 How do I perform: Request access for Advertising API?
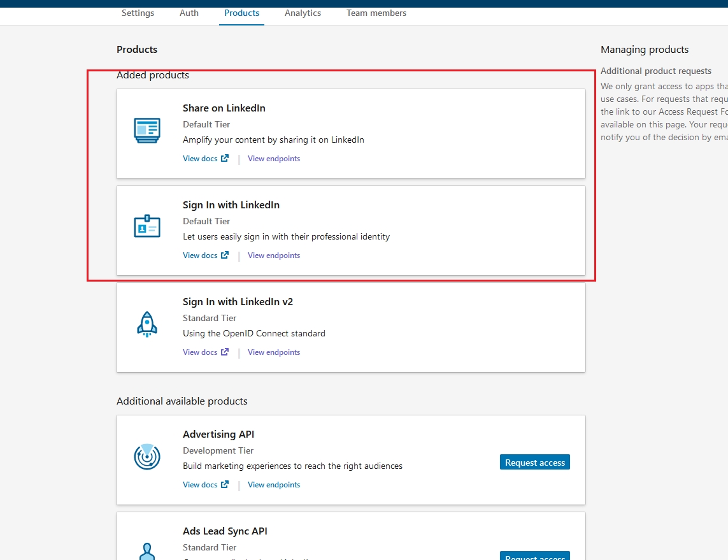coord(534,463)
